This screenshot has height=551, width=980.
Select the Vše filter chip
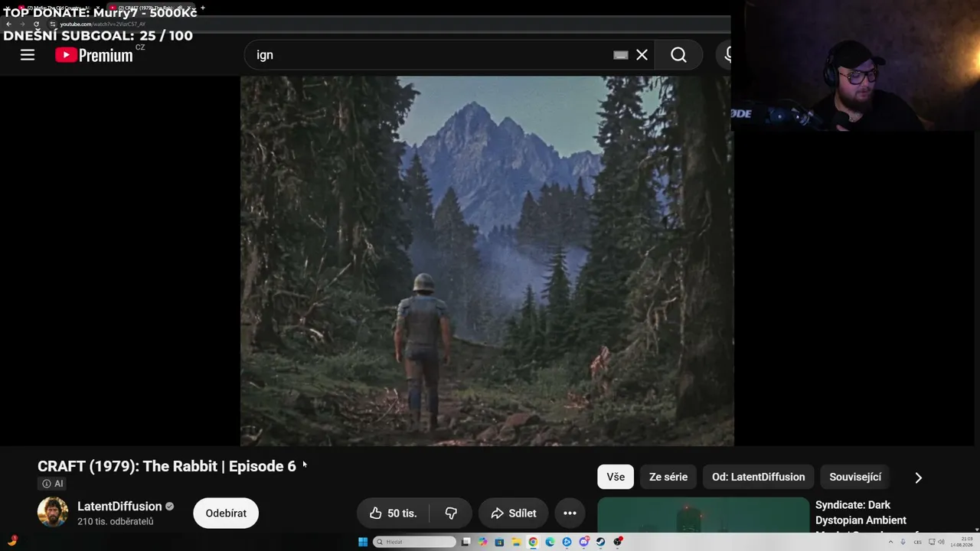point(616,477)
